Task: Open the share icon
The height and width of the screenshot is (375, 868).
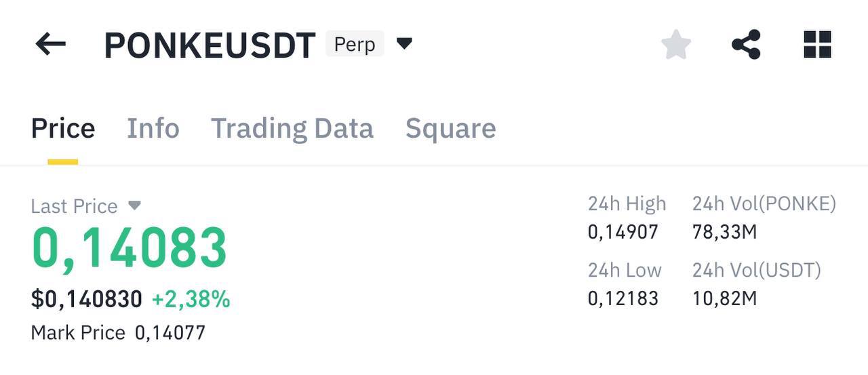Action: (746, 45)
